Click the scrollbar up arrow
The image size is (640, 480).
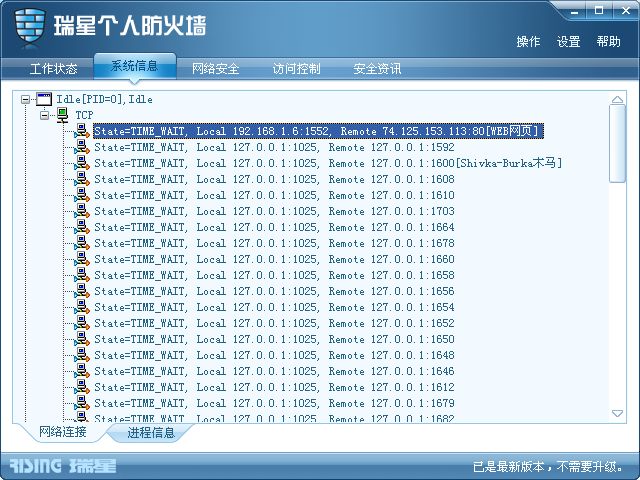pos(618,100)
